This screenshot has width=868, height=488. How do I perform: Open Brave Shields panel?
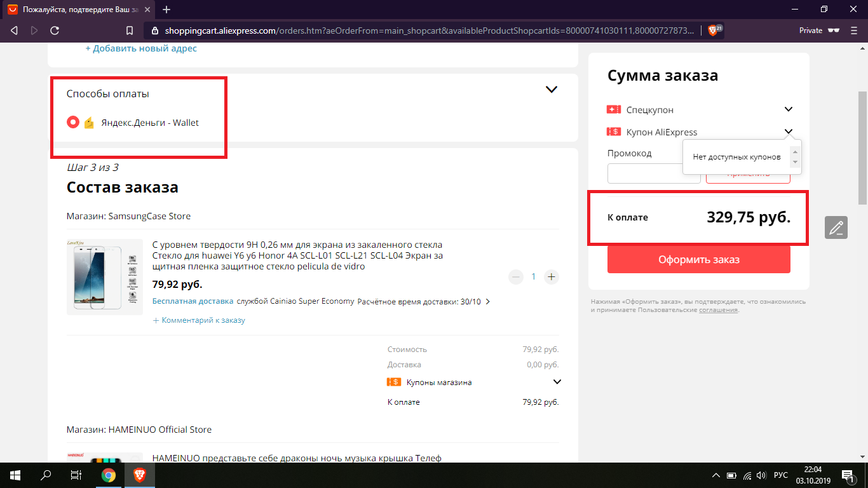[714, 30]
